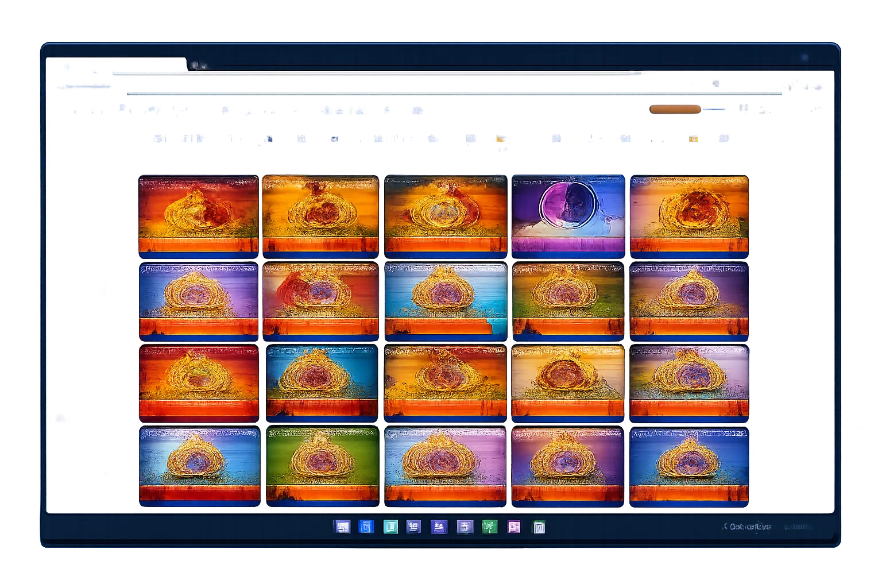
Task: Open the gray-purple taskbar app icon
Action: point(465,527)
